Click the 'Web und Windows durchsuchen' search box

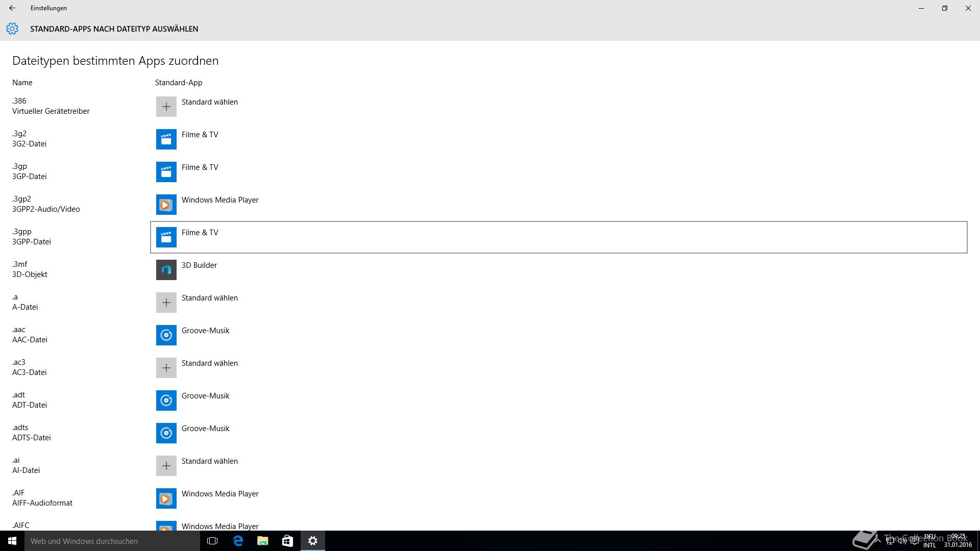(x=112, y=541)
